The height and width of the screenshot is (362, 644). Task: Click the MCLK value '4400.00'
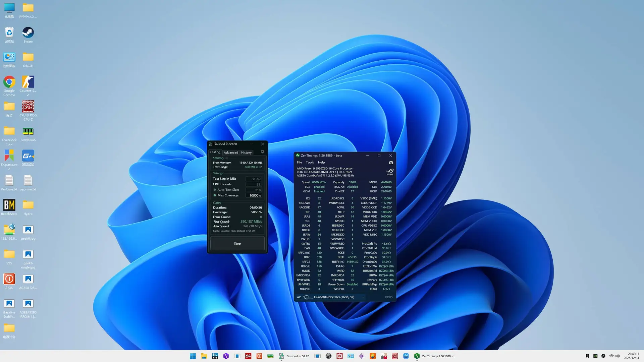(386, 182)
